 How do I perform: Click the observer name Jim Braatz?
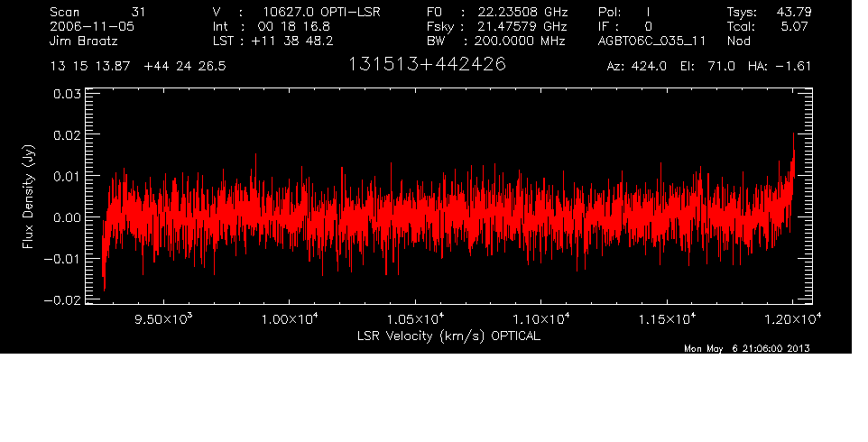(84, 41)
